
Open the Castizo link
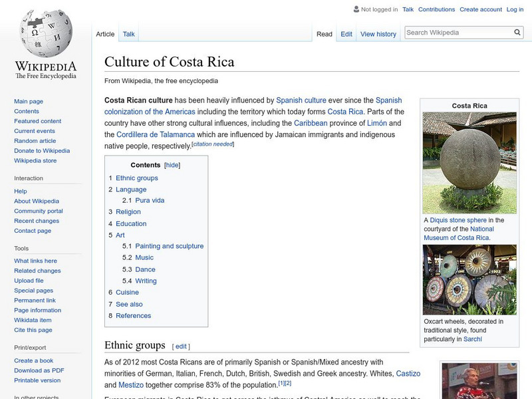pyautogui.click(x=408, y=374)
